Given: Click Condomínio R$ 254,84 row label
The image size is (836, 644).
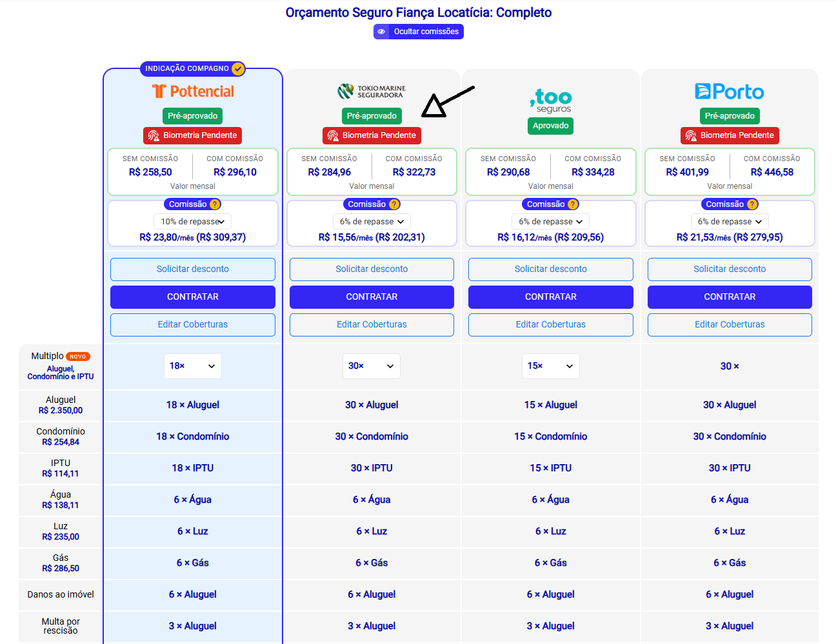Looking at the screenshot, I should coord(61,436).
